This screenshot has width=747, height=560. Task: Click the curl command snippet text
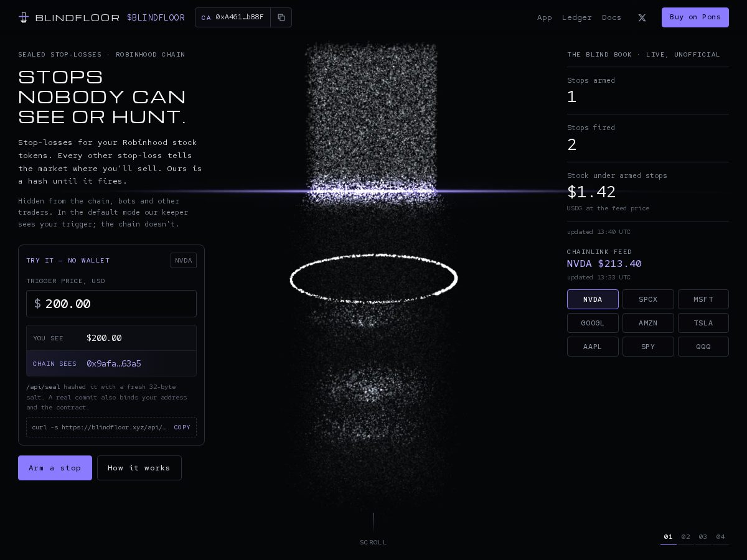[100, 427]
